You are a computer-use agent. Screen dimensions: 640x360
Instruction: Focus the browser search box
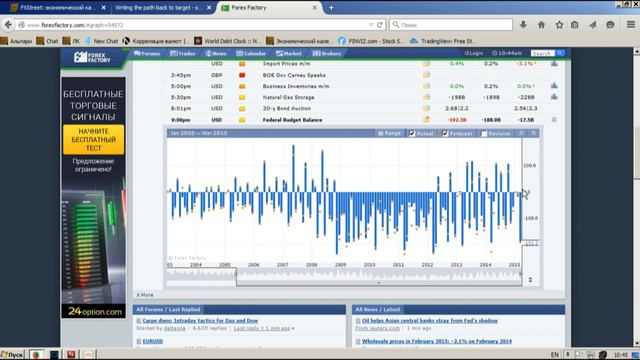[451, 25]
